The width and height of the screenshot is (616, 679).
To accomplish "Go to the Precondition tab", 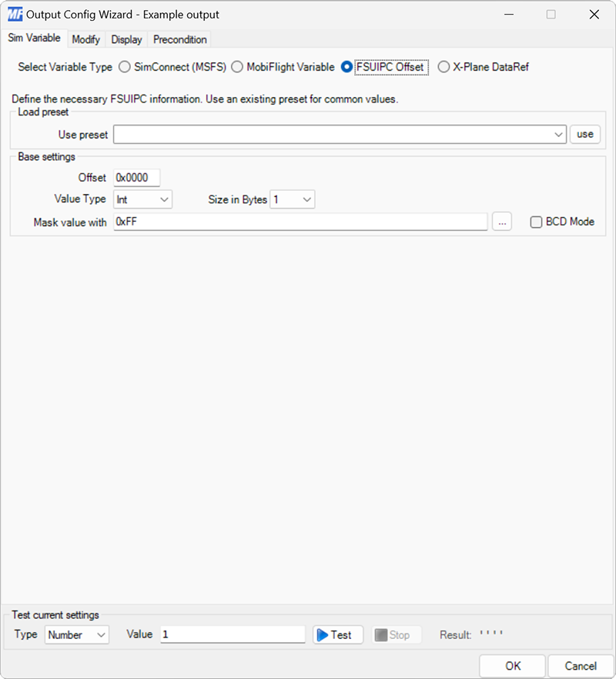I will [179, 39].
